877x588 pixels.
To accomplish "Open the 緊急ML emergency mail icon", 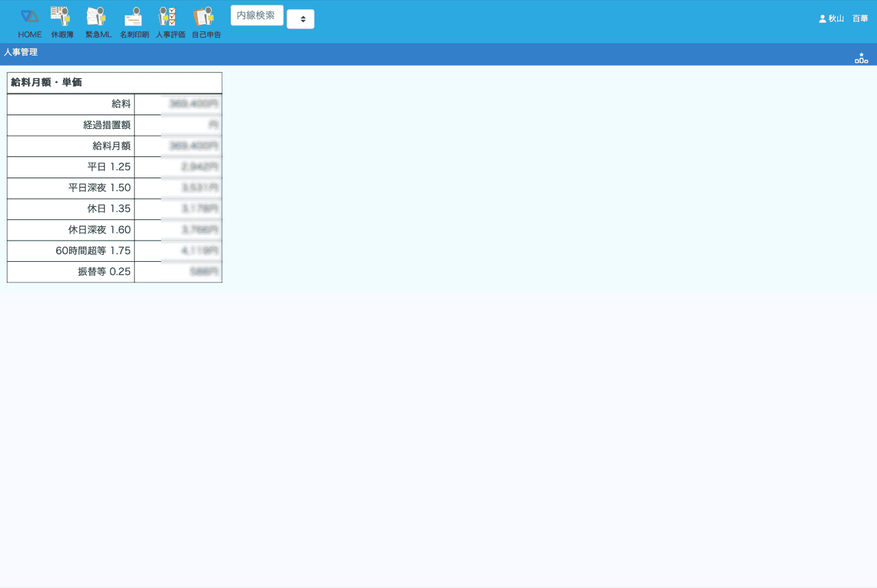I will pyautogui.click(x=97, y=16).
